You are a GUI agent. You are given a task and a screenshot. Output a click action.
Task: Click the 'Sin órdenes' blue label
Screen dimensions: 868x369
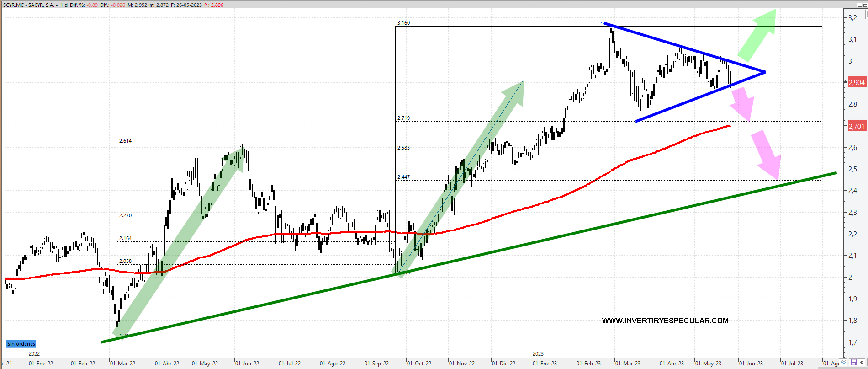pos(21,344)
